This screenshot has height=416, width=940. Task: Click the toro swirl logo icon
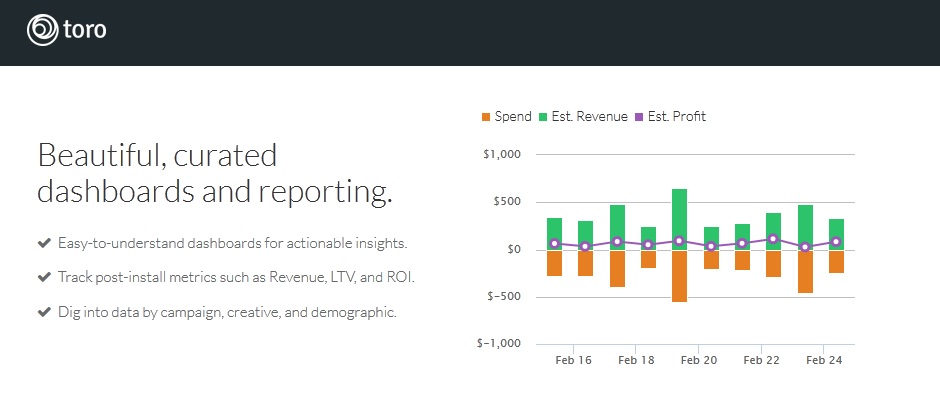click(43, 30)
